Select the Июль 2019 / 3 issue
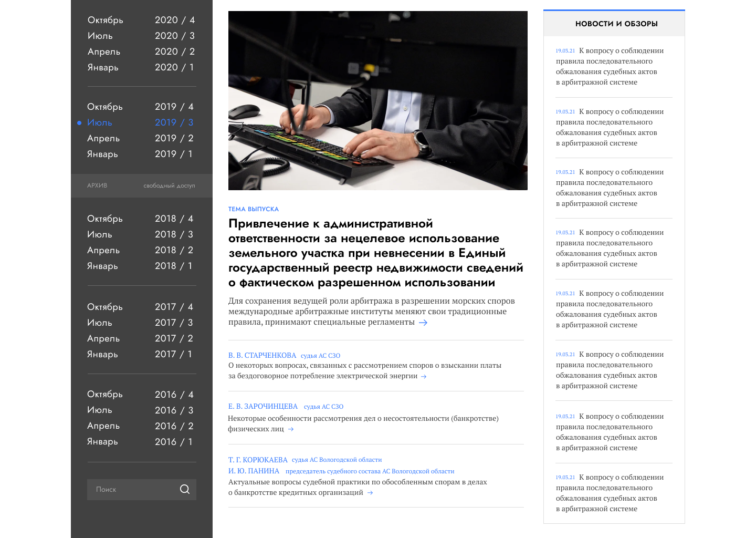756x538 pixels. tap(141, 122)
